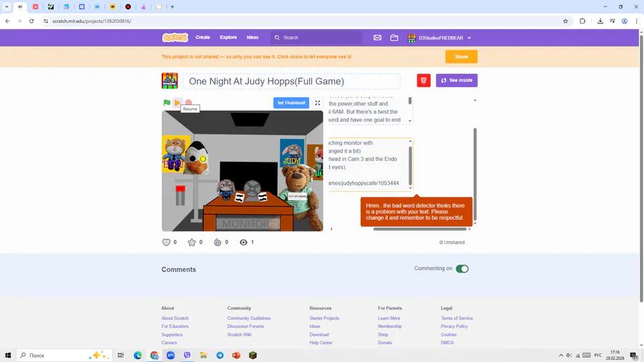Screen dimensions: 644x362
Task: Click browser Back arrow
Action: pyautogui.click(x=7, y=21)
